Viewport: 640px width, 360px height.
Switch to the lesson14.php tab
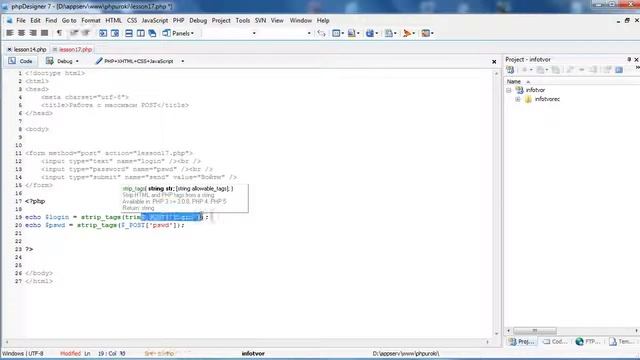pyautogui.click(x=30, y=49)
